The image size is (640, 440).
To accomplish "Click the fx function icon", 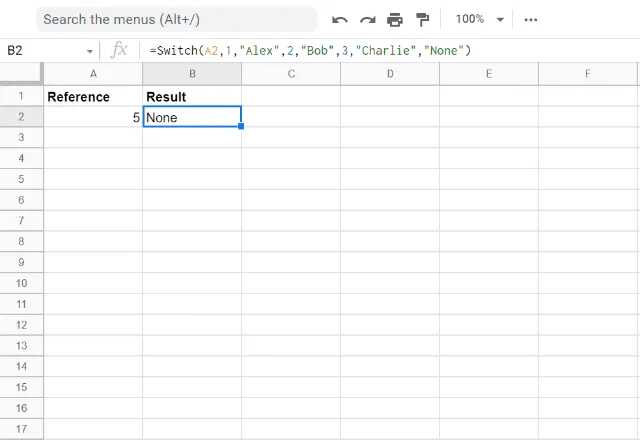I will tap(119, 50).
